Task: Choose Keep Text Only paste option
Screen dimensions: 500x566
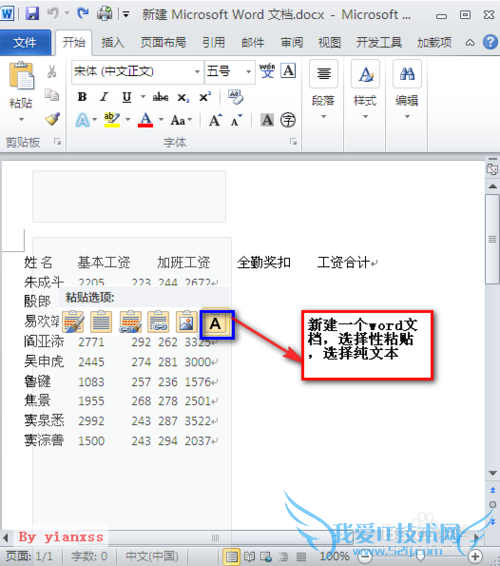Action: pyautogui.click(x=216, y=323)
